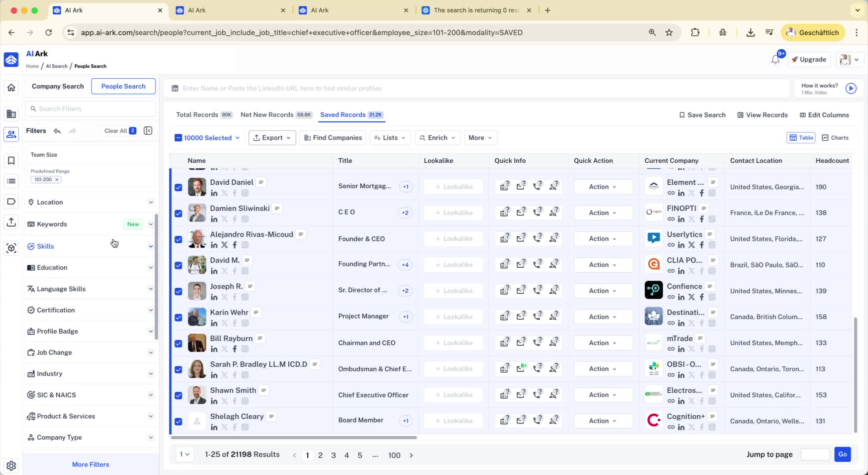Click phone quick info icon for Bill Rayburn
The image size is (868, 475).
537,343
